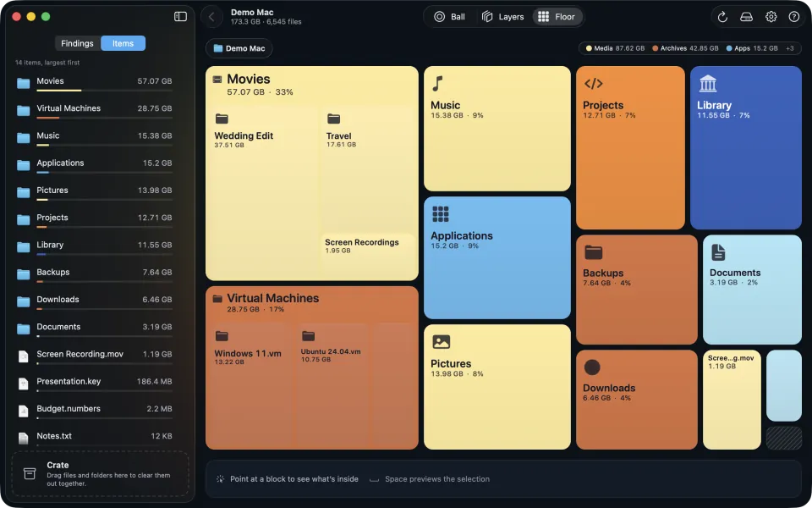Click the Demo Mac breadcrumb button
The height and width of the screenshot is (508, 812).
(239, 48)
